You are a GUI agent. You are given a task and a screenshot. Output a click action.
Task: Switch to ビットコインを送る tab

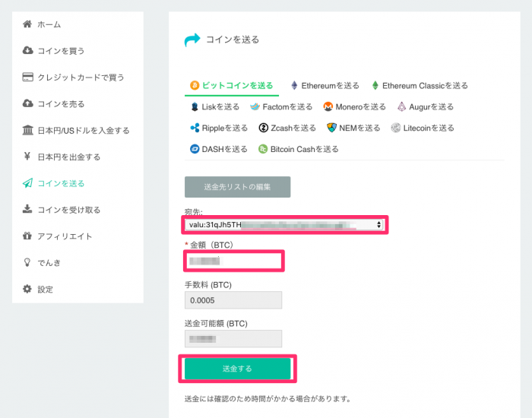232,85
